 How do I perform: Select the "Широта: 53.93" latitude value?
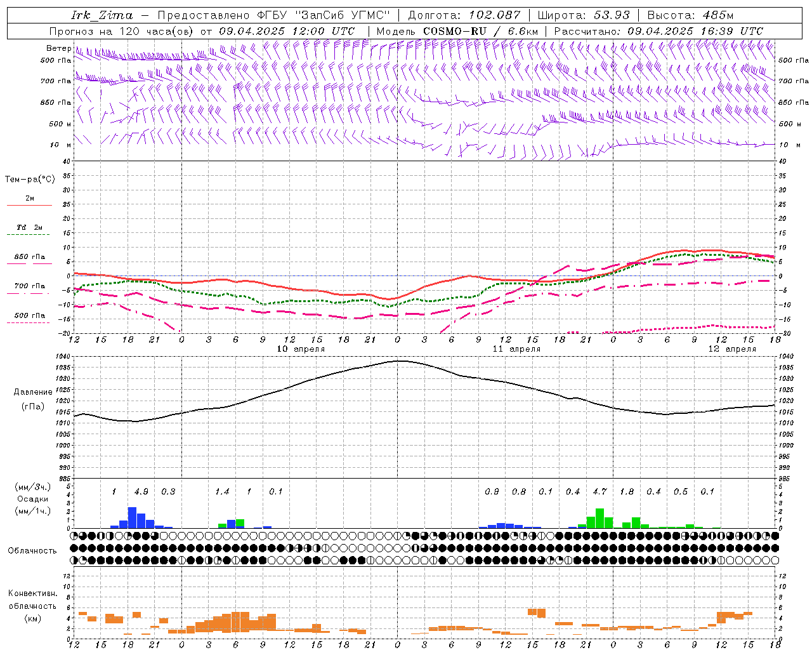click(584, 15)
